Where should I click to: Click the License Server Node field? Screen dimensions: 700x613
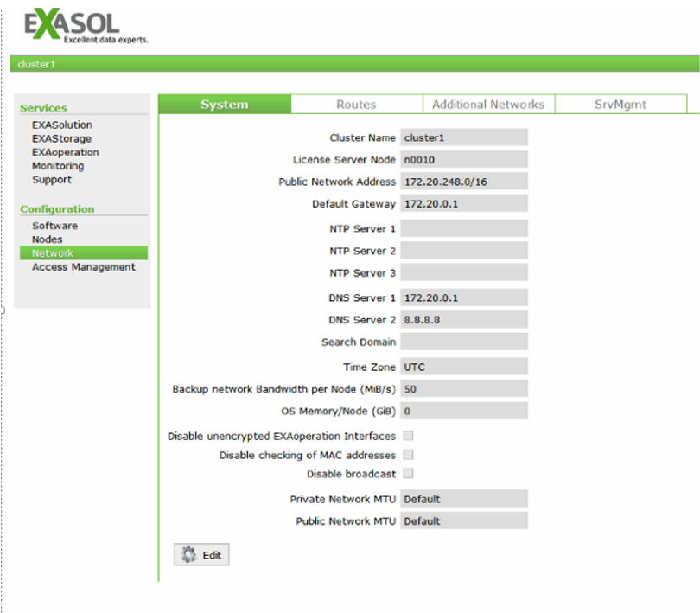464,159
